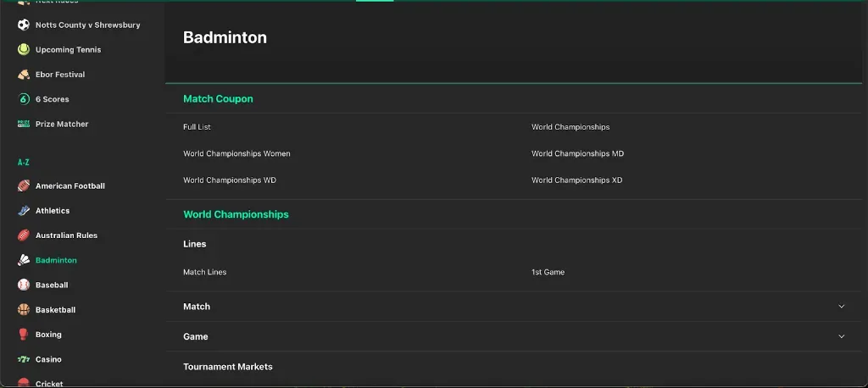Open World Championships MD coupon
This screenshot has width=868, height=388.
coord(577,154)
